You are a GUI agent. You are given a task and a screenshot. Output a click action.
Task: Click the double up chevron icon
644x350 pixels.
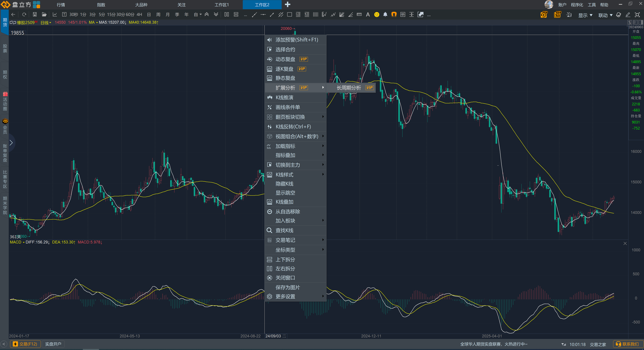tap(207, 14)
